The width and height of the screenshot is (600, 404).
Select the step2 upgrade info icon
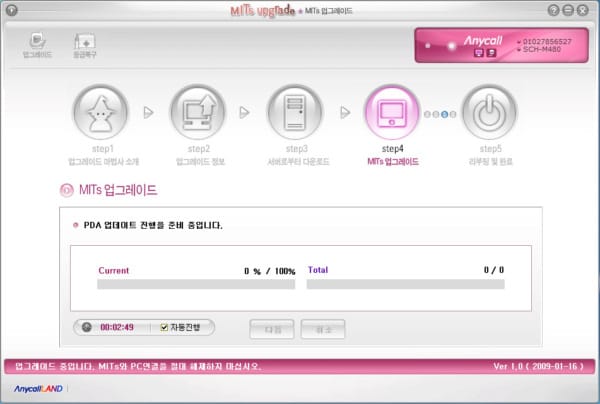pyautogui.click(x=198, y=112)
